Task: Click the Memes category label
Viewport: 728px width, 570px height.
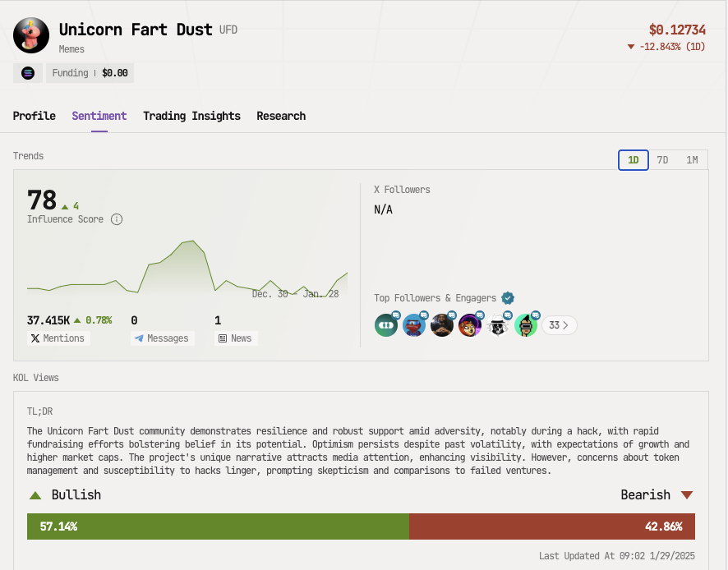Action: 71,49
